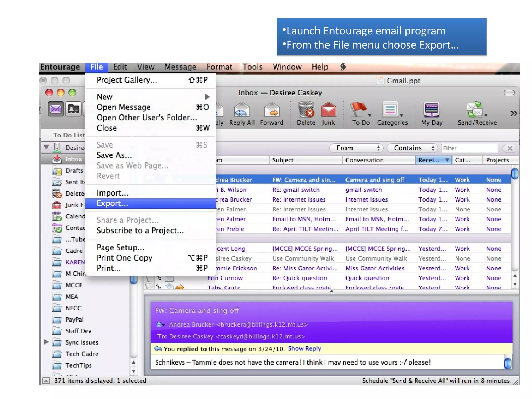Open the Sent Items folder

point(68,182)
